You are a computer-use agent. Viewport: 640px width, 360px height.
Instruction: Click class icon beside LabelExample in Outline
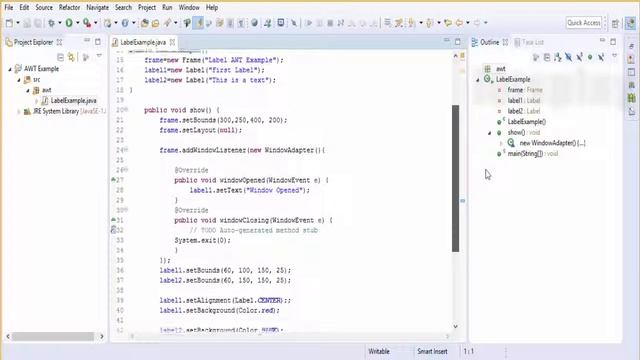point(488,79)
